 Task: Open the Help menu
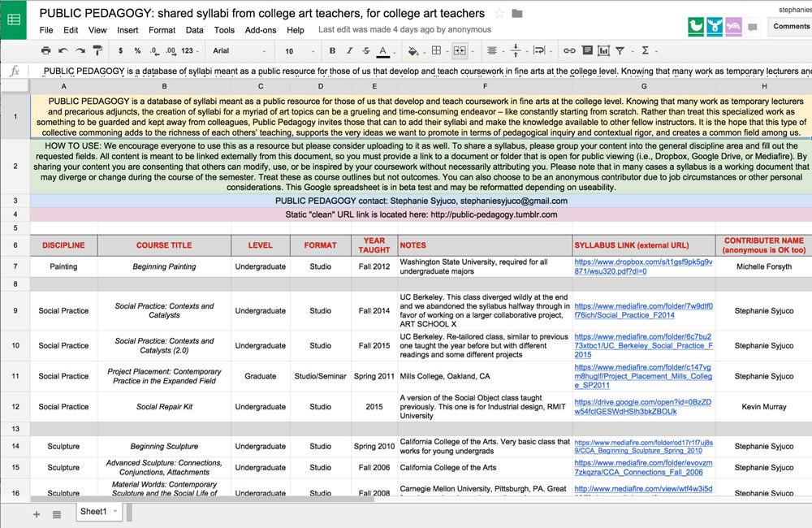tap(296, 30)
